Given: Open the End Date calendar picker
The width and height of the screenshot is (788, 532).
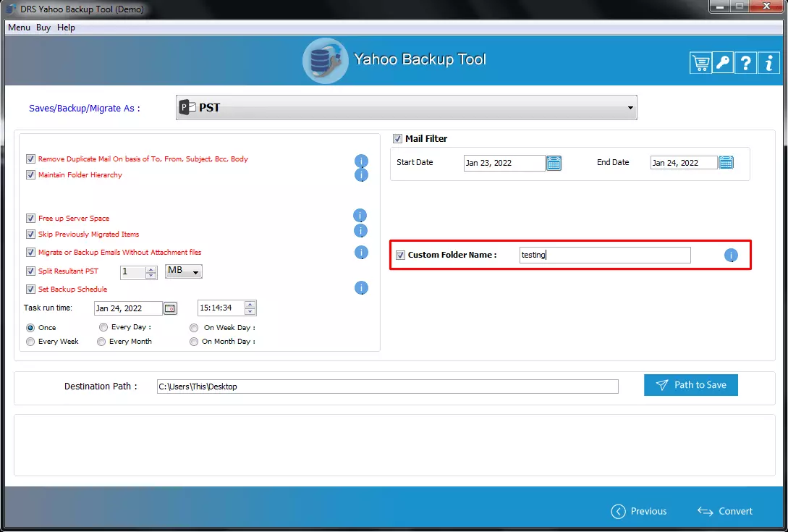Looking at the screenshot, I should (726, 162).
